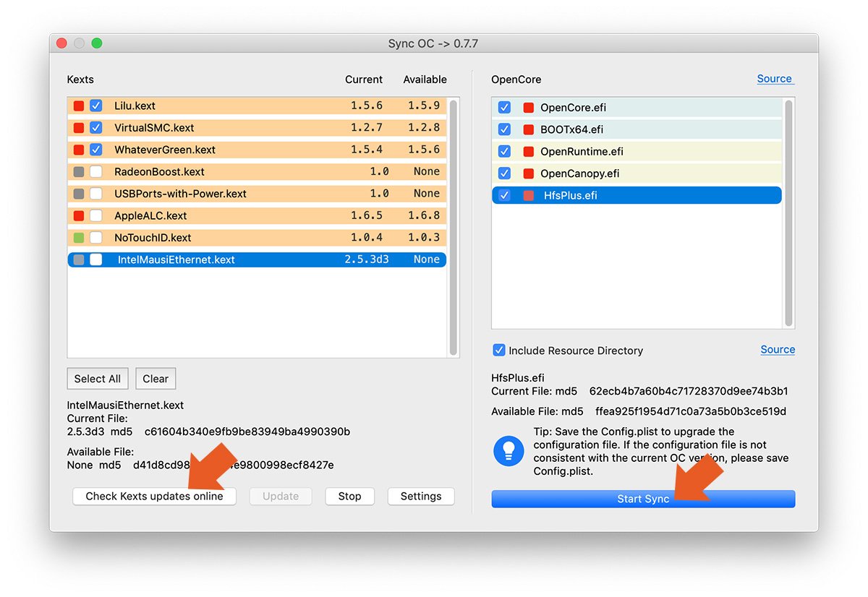Click the red status square beside BOOTx64.efi
This screenshot has height=597, width=868.
(528, 129)
